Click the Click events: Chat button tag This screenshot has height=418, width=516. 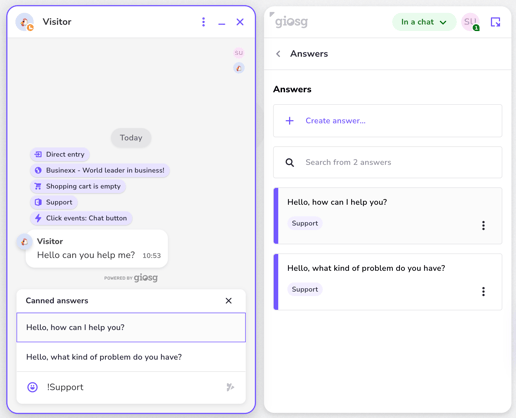pos(81,218)
